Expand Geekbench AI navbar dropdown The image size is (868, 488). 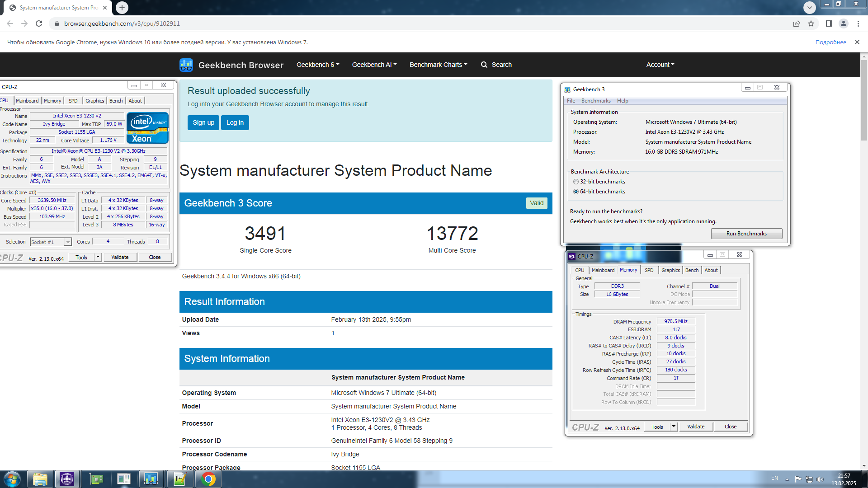point(374,65)
